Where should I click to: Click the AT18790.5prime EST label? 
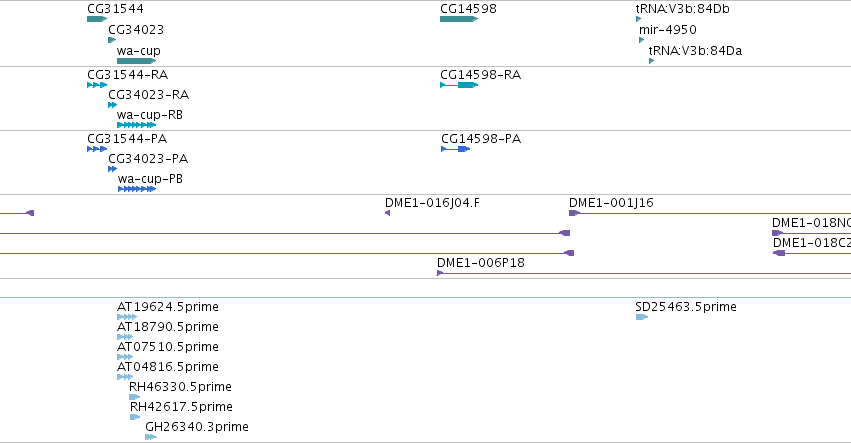[168, 327]
